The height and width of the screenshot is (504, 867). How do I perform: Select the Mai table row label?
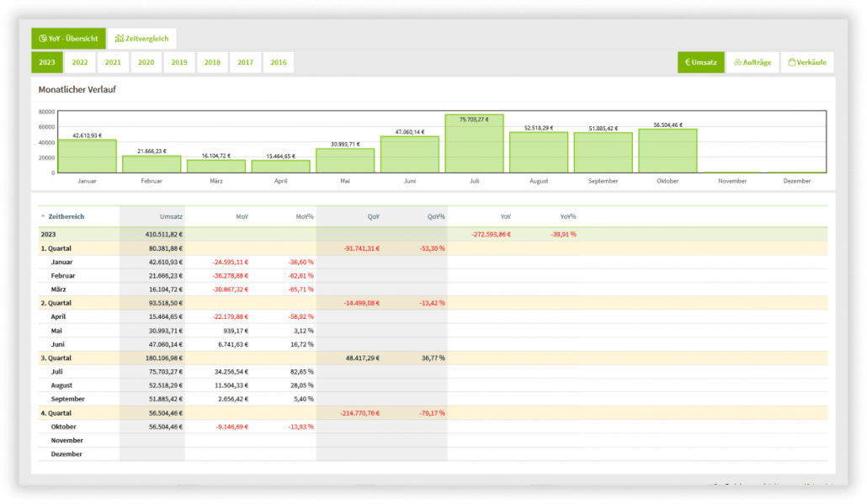coord(56,331)
